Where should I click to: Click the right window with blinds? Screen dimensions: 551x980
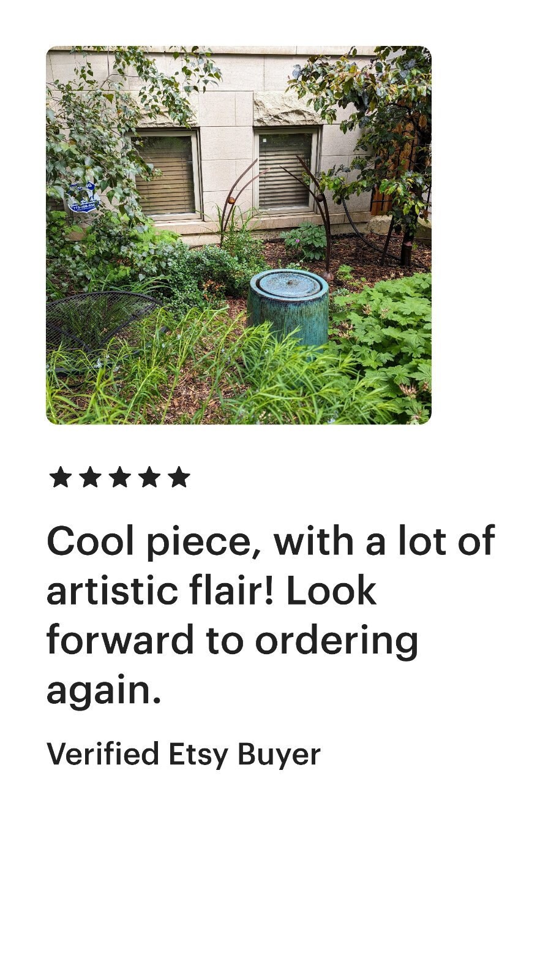tap(287, 170)
